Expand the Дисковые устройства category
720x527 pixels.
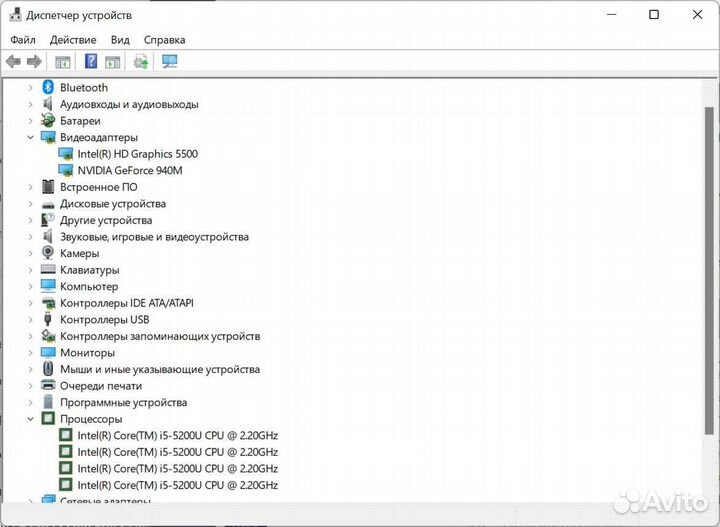pos(31,204)
